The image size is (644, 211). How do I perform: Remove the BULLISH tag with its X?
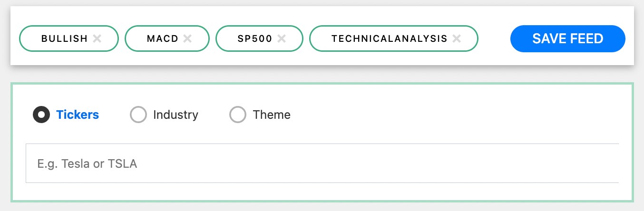point(97,38)
